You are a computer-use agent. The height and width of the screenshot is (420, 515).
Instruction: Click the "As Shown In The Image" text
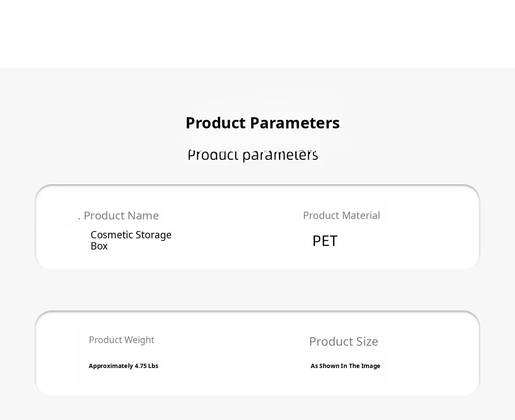[345, 366]
